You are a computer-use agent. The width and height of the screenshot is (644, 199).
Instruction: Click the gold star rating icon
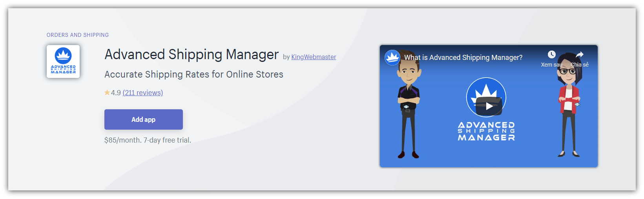coord(107,92)
